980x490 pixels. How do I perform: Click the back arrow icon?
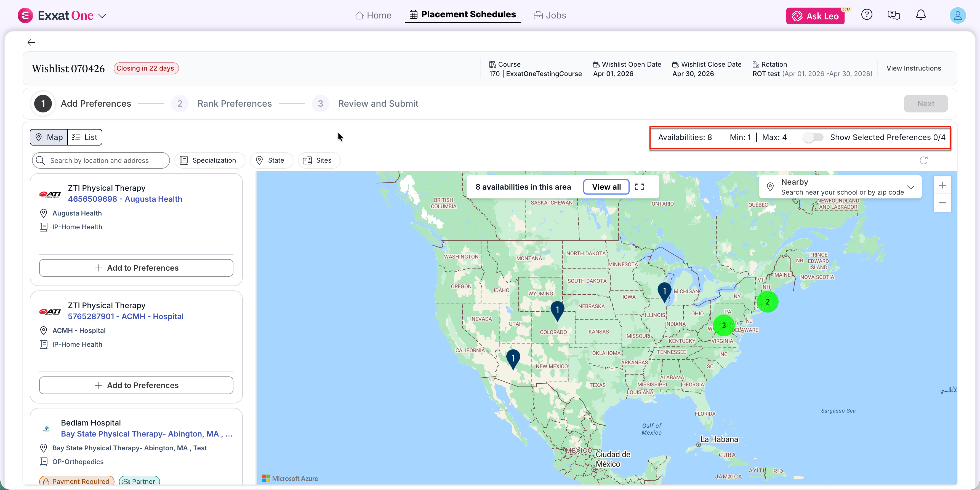click(x=31, y=42)
